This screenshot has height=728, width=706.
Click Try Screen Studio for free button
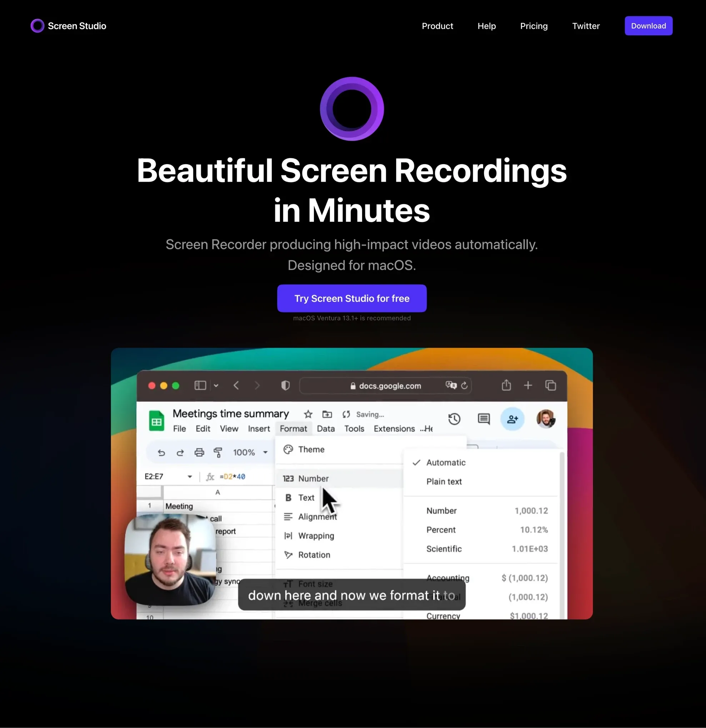351,298
